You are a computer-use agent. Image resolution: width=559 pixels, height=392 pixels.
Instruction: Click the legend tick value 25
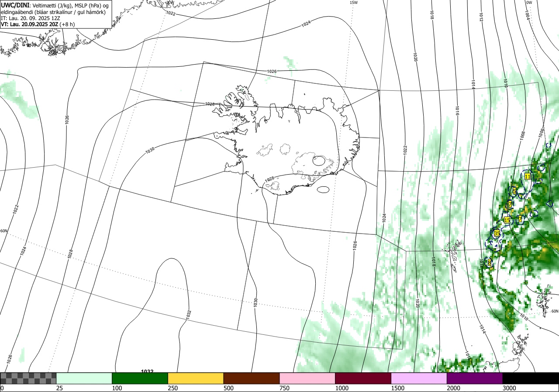(x=60, y=388)
